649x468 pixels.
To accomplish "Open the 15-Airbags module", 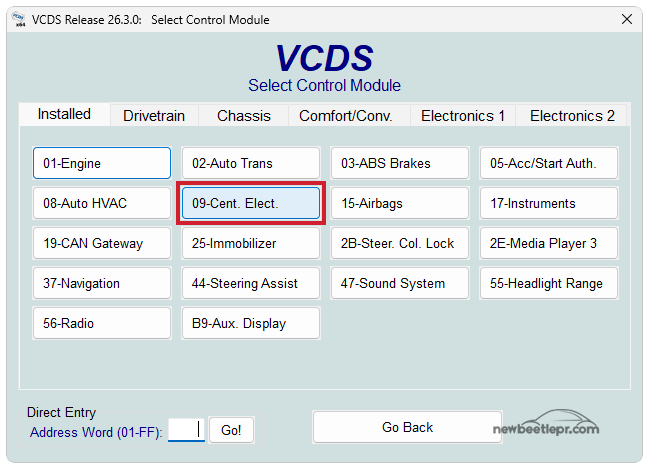I will click(400, 203).
